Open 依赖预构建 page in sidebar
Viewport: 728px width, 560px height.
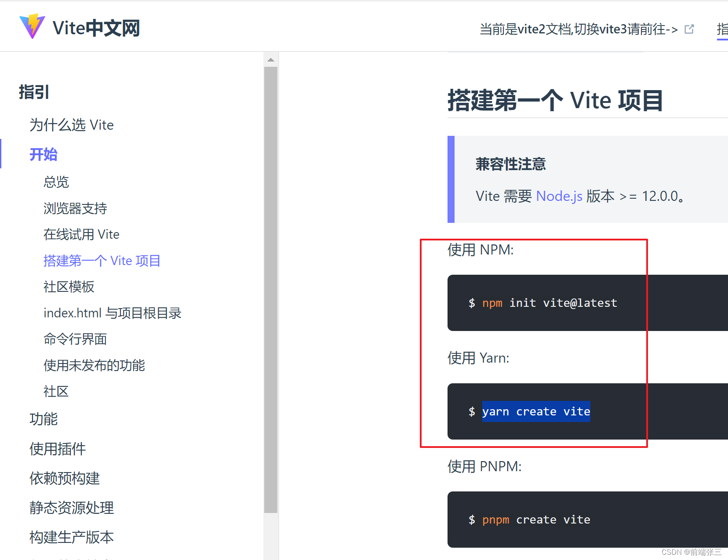point(65,478)
